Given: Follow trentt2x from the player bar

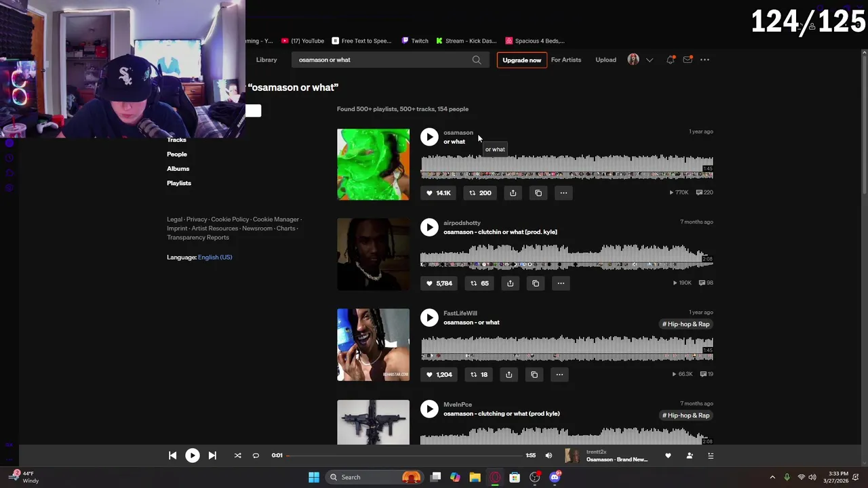Looking at the screenshot, I should click(690, 455).
